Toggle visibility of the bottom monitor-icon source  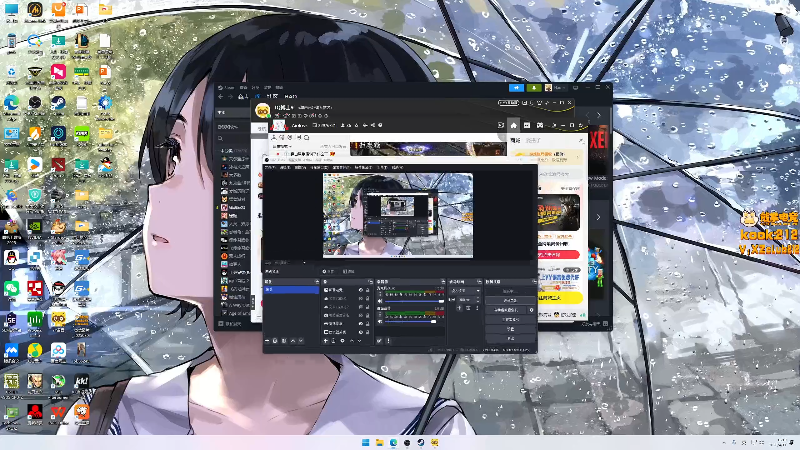(361, 332)
